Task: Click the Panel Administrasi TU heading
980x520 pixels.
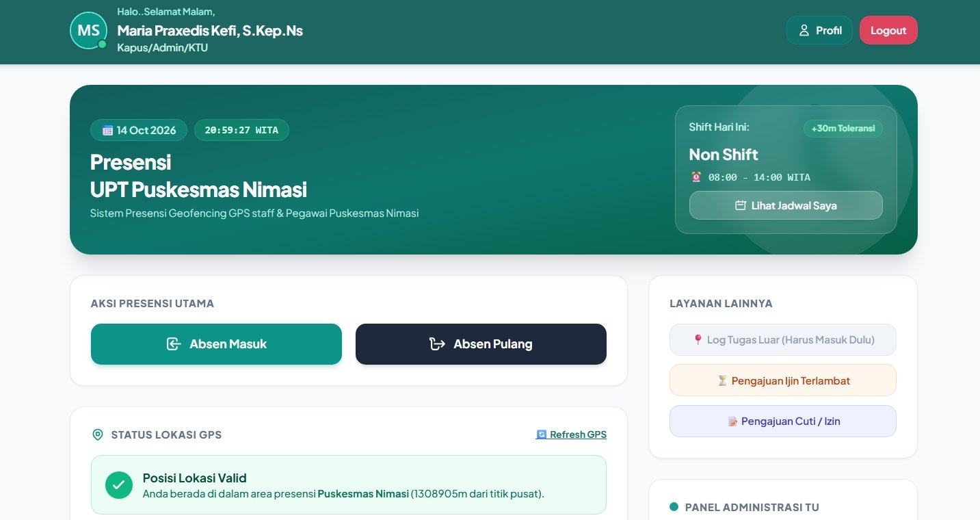Action: (752, 507)
